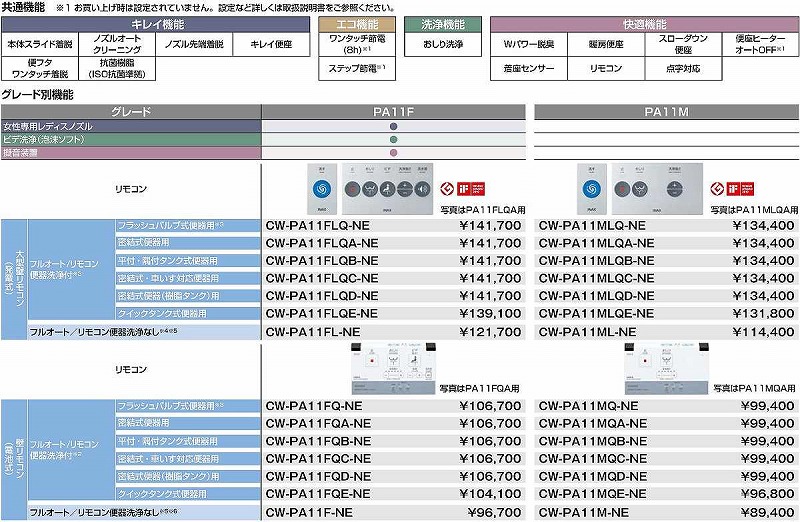Click the PA11F grade column header
800x522 pixels.
pyautogui.click(x=394, y=110)
